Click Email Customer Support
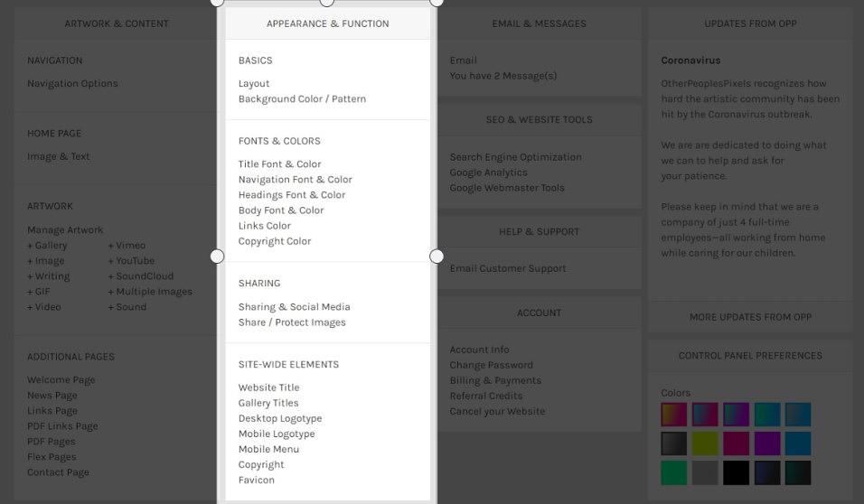 [508, 268]
